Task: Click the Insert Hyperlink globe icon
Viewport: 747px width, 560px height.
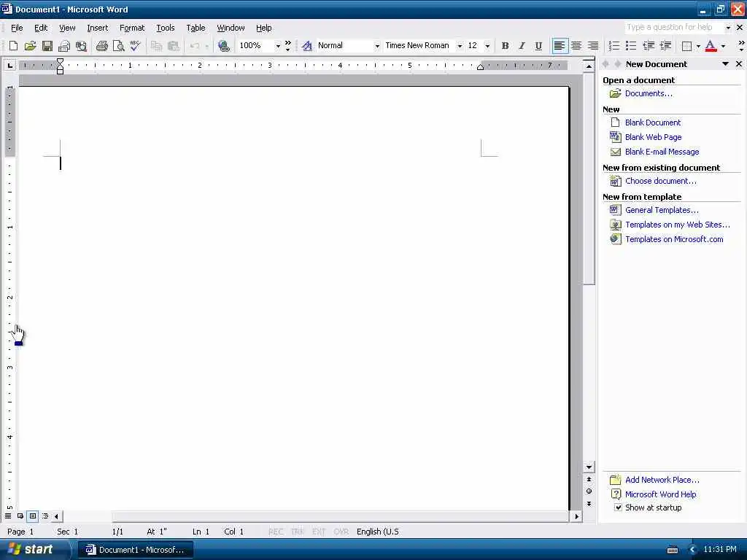Action: click(223, 46)
